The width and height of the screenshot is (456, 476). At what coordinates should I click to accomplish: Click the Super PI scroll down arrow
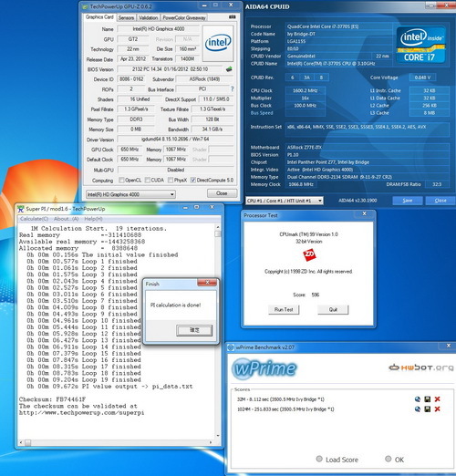(218, 436)
